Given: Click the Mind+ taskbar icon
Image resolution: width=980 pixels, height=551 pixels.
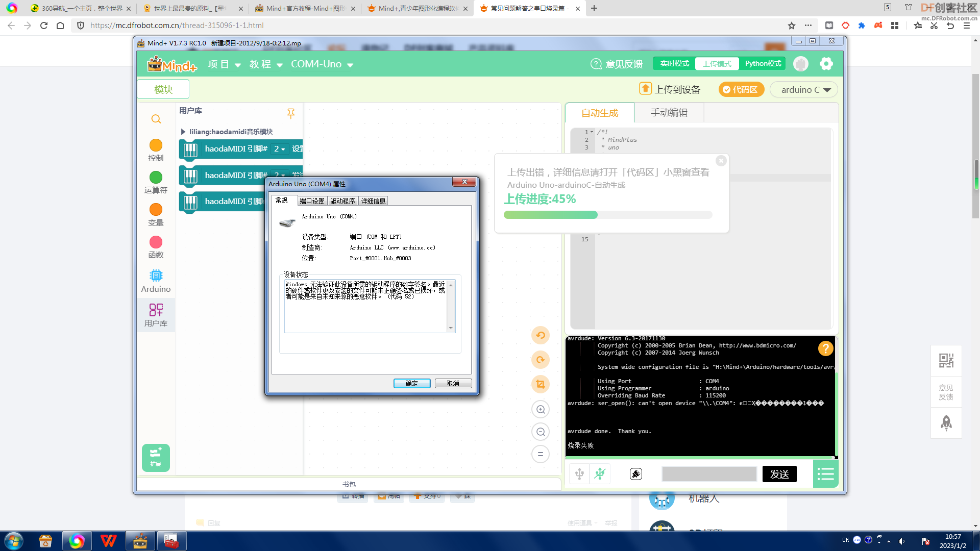Looking at the screenshot, I should point(140,541).
